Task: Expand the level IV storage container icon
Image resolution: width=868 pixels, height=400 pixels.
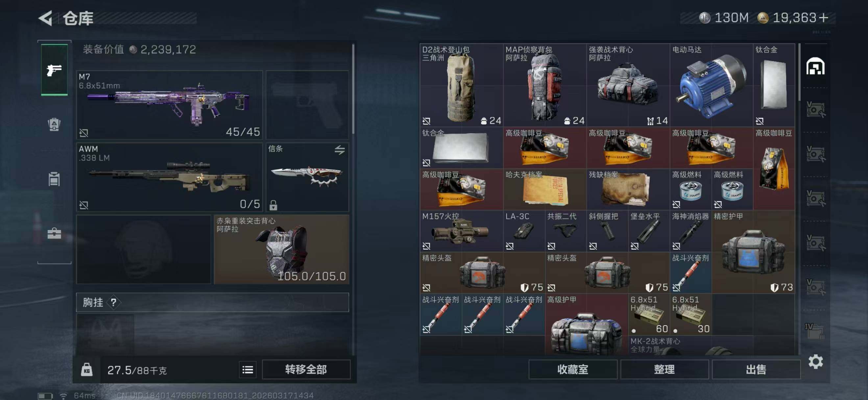Action: (815, 331)
